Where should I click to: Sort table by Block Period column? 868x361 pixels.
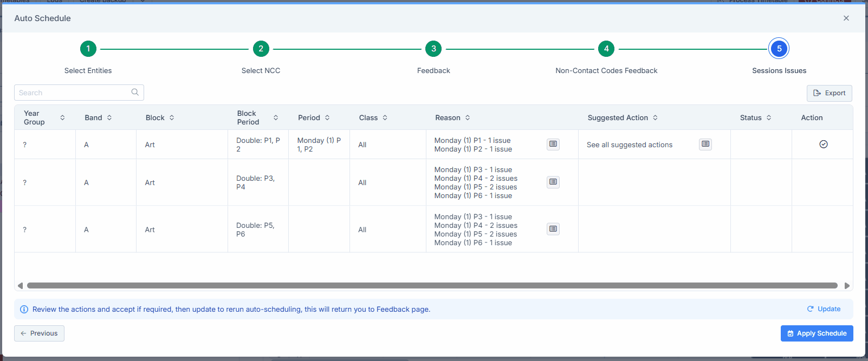pos(276,117)
